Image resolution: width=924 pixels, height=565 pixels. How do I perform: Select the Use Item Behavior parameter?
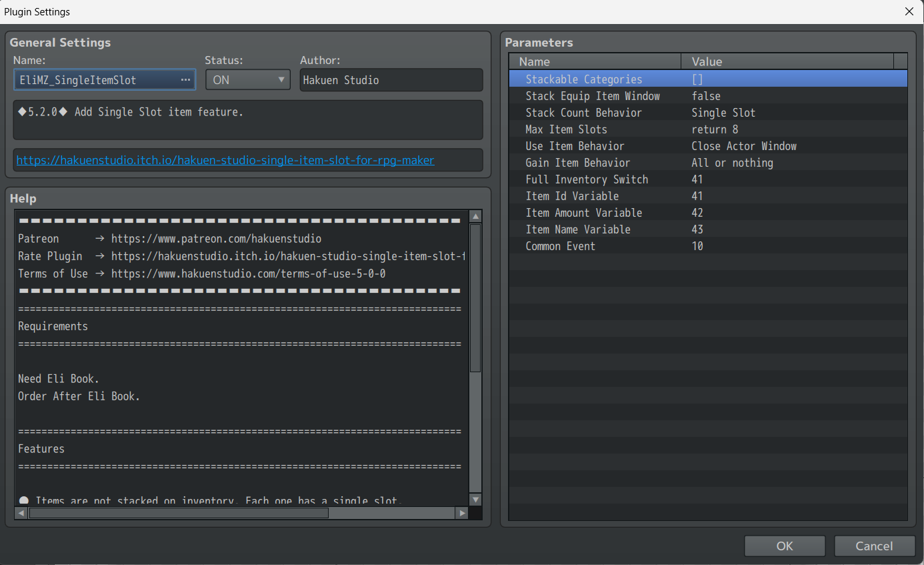coord(575,146)
